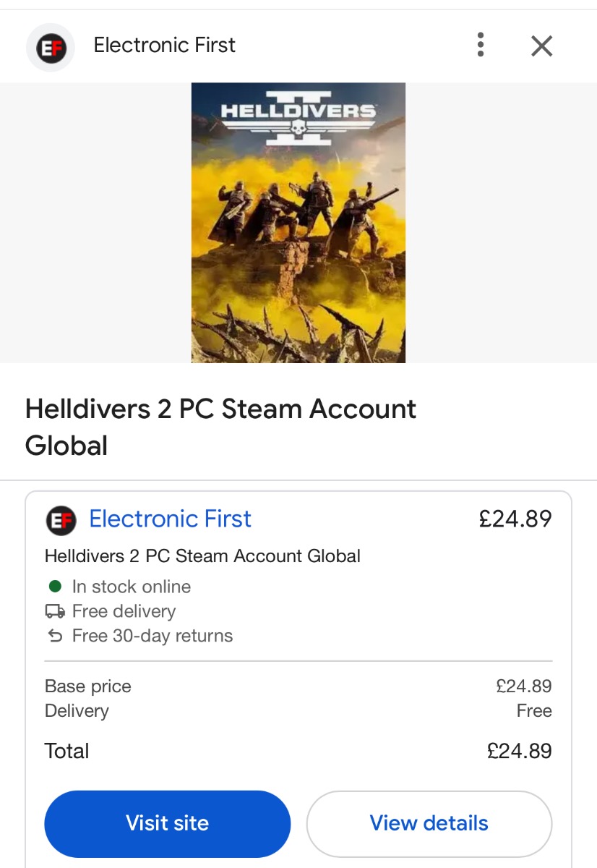
Task: Click the Electronic First logo in the offer card
Action: [x=61, y=520]
